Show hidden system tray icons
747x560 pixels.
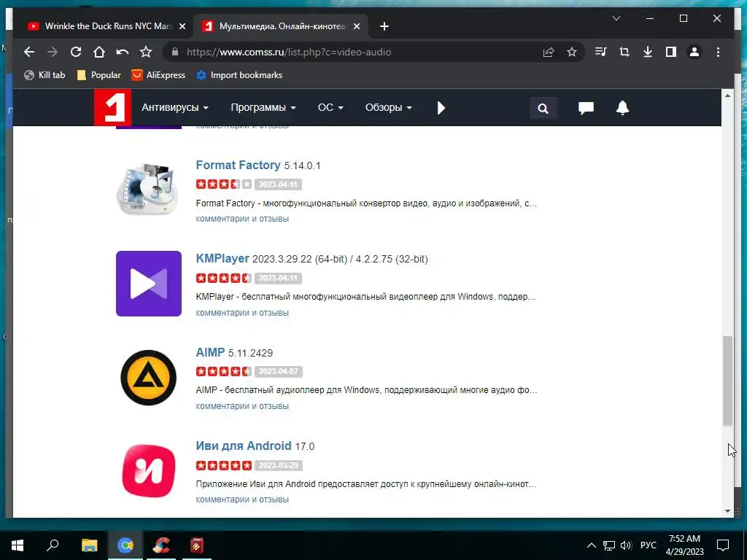point(591,545)
